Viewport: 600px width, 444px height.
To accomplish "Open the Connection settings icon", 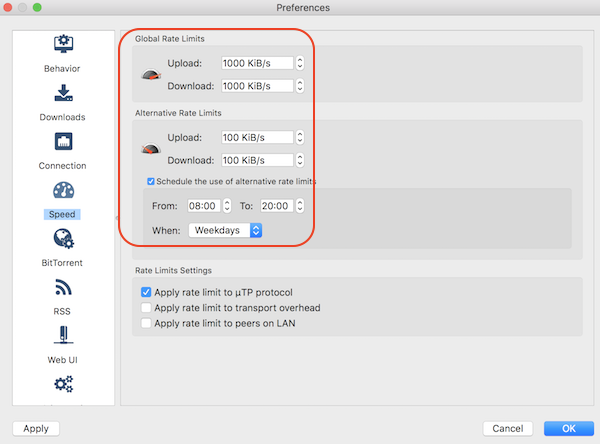I will pyautogui.click(x=62, y=142).
